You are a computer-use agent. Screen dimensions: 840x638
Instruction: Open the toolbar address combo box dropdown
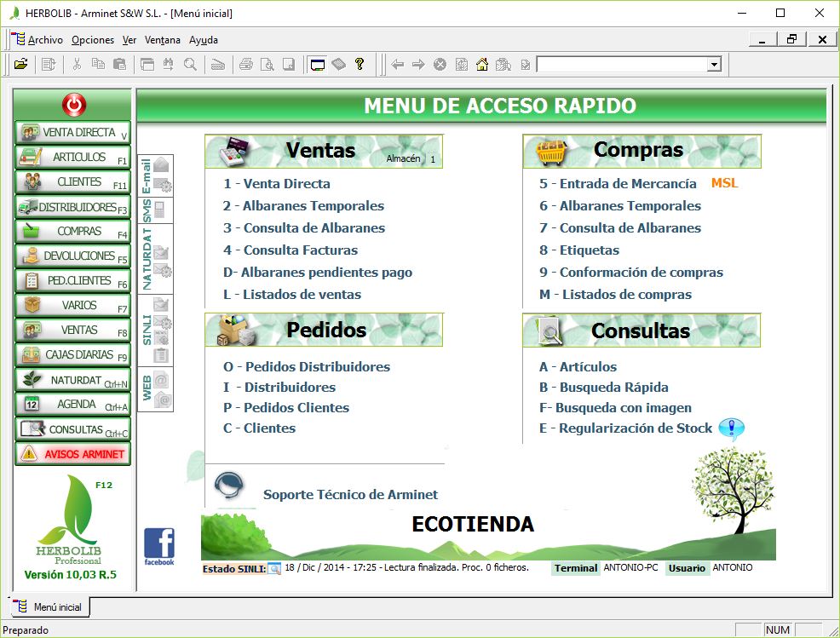(x=714, y=65)
